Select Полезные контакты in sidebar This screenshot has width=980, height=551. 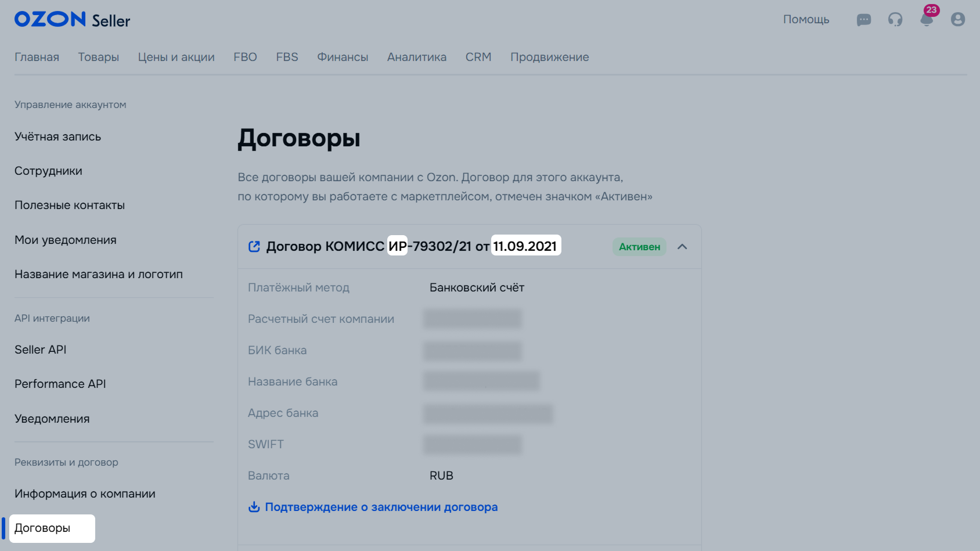point(70,205)
